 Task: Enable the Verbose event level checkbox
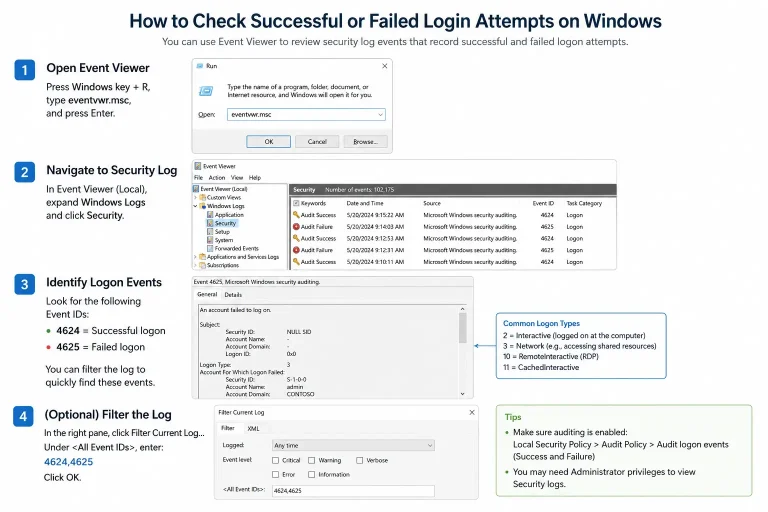(360, 461)
